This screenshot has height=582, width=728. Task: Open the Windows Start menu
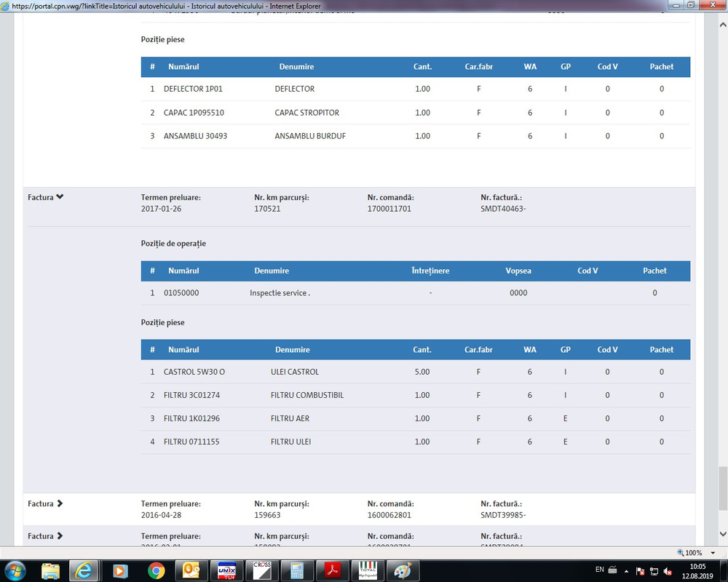15,570
